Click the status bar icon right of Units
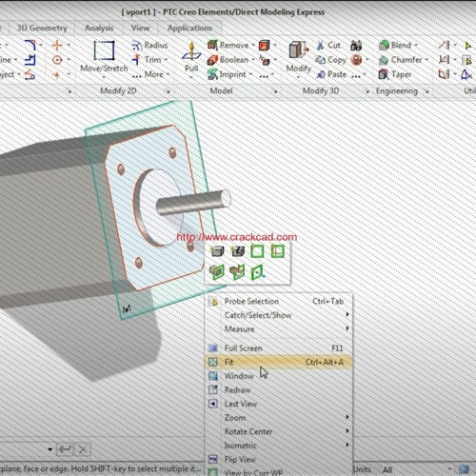The height and width of the screenshot is (476, 476). click(464, 468)
